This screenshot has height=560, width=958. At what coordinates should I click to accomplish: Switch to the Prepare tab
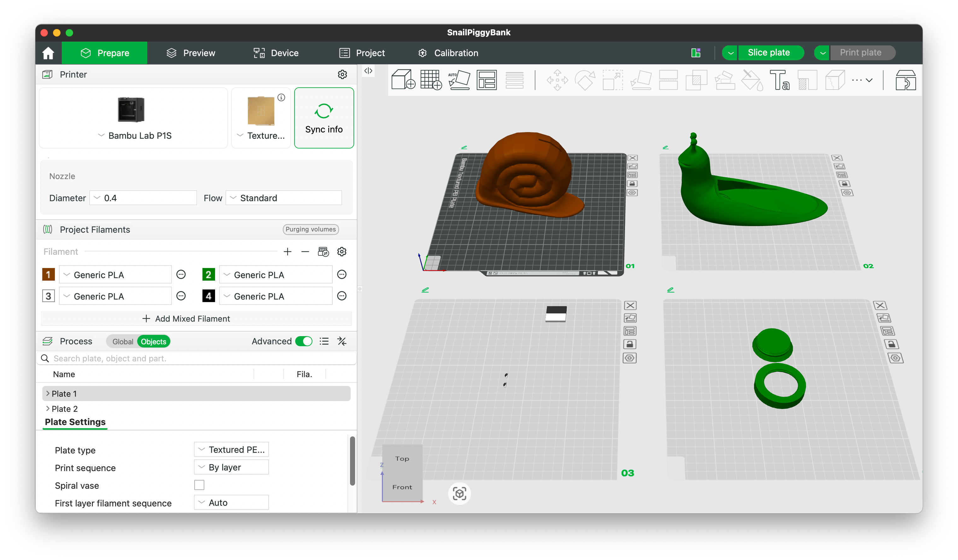point(105,53)
